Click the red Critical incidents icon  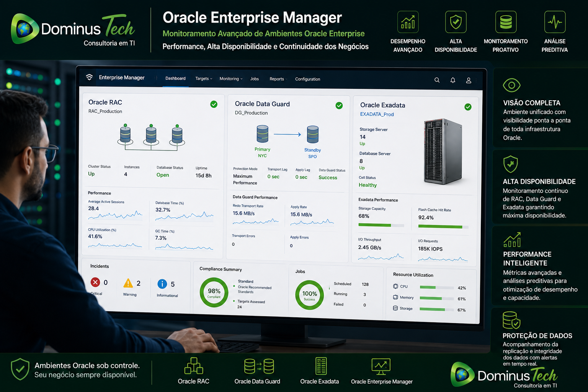pos(95,282)
